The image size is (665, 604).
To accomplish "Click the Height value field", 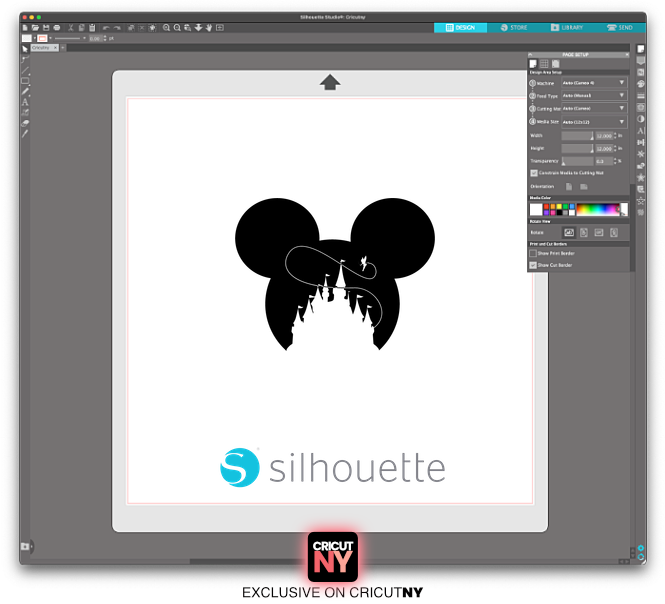I will 604,148.
